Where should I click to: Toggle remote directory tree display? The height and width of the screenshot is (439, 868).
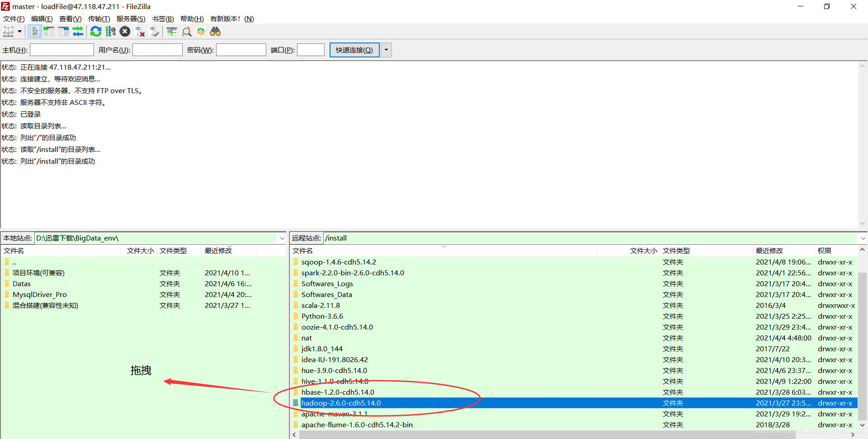pos(63,31)
